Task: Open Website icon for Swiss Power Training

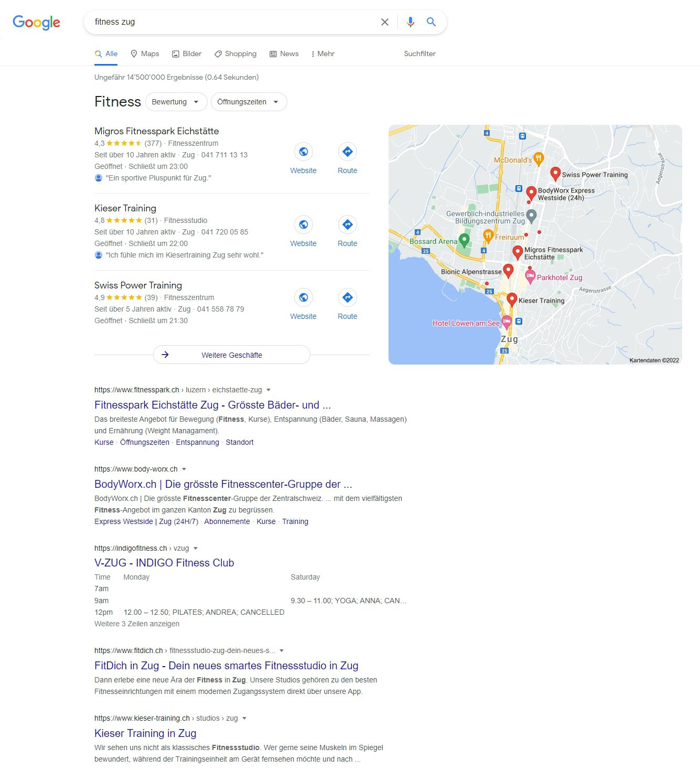Action: [x=303, y=297]
